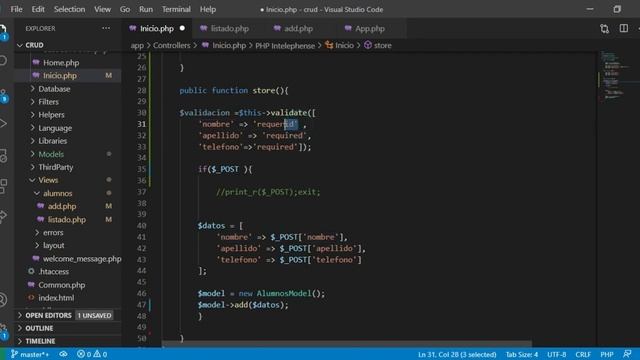Open listado.php under alumnos folder
This screenshot has height=360, width=640.
(68, 219)
